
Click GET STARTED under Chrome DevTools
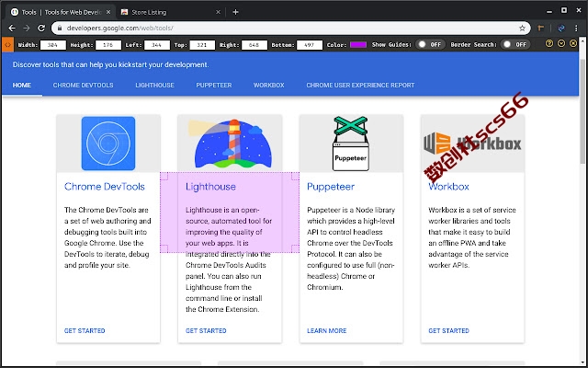85,331
